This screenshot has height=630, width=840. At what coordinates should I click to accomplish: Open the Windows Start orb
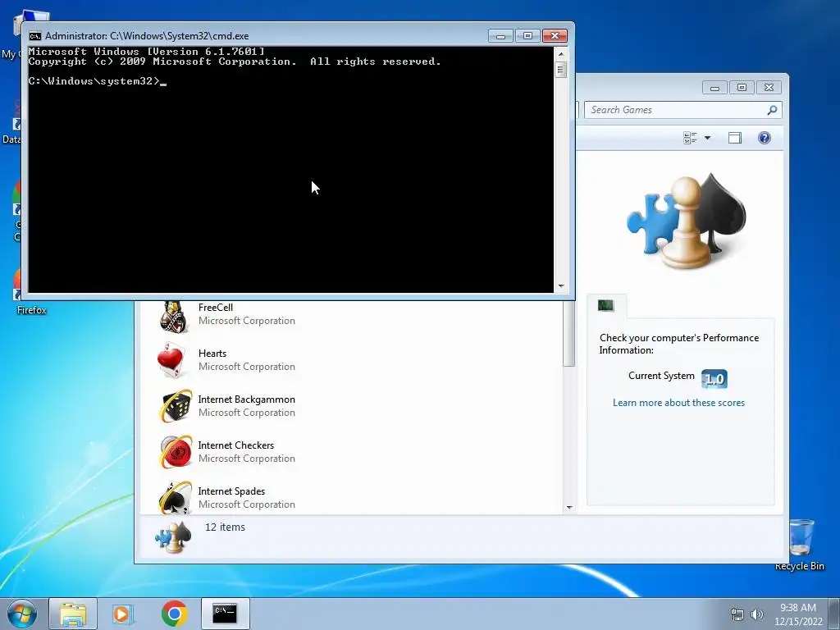click(x=22, y=614)
